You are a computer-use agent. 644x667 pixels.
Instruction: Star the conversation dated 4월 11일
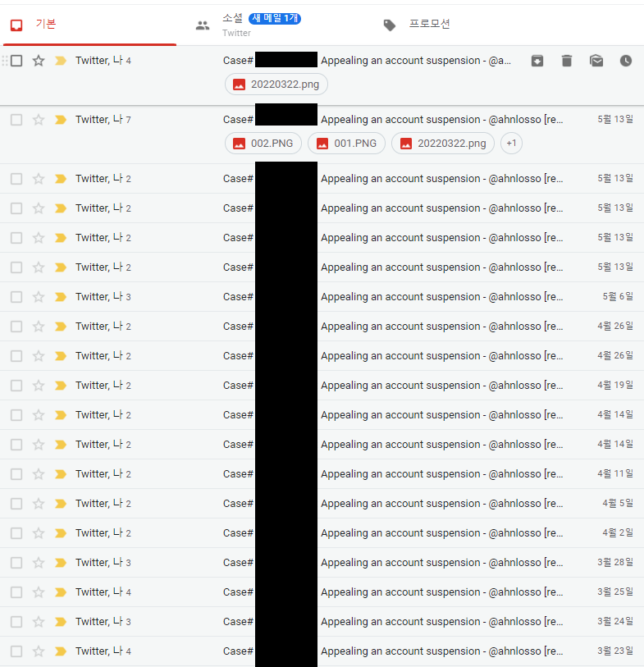pos(39,474)
